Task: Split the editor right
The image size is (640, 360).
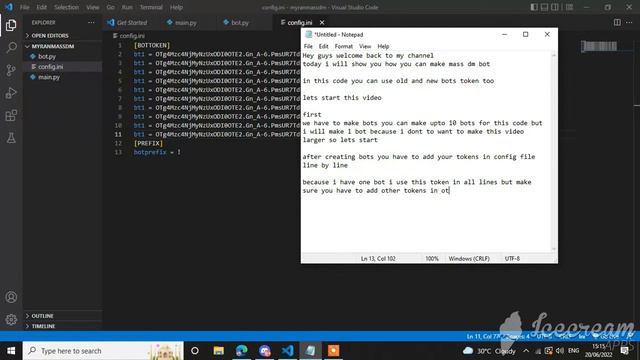Action: pos(617,22)
